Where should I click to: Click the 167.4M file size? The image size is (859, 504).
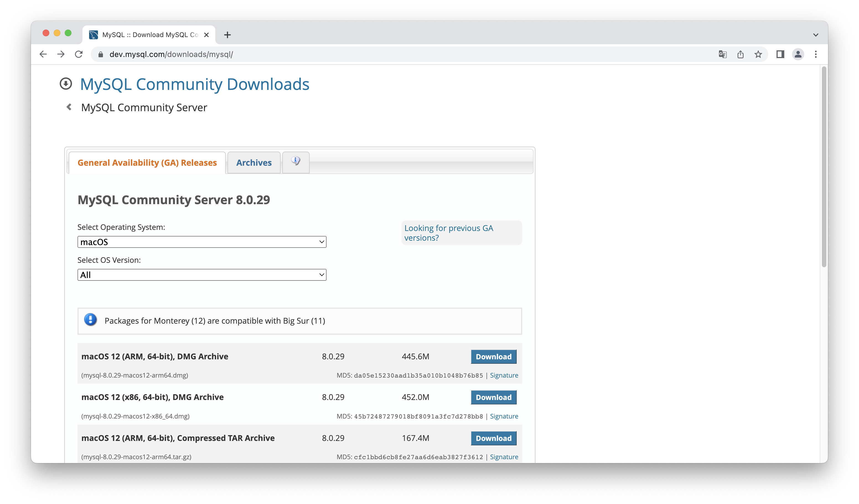415,438
